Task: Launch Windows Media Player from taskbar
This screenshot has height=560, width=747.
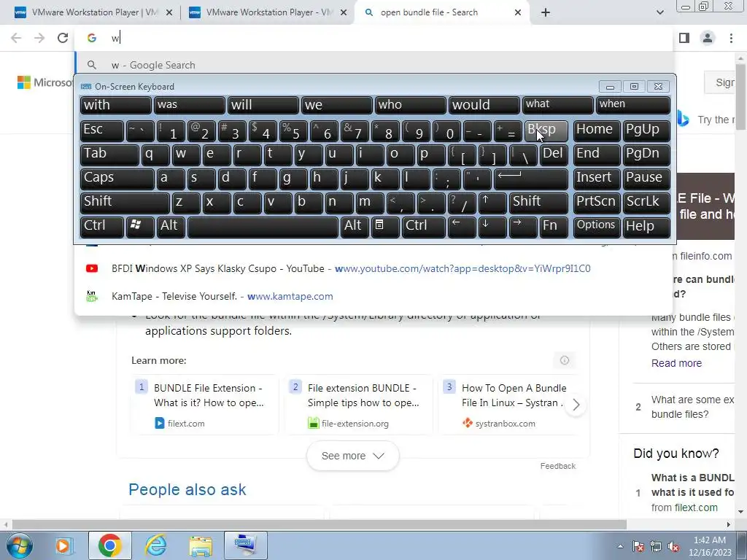Action: point(63,545)
